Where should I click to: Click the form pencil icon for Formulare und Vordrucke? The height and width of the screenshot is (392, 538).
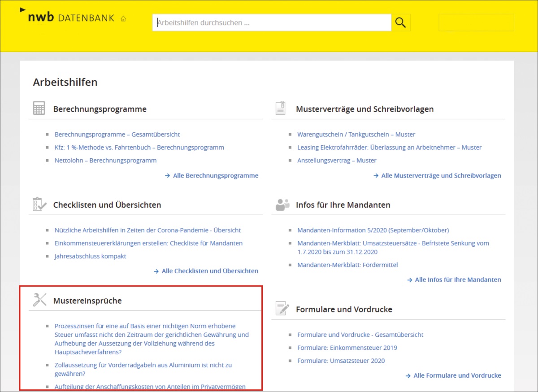coord(282,309)
